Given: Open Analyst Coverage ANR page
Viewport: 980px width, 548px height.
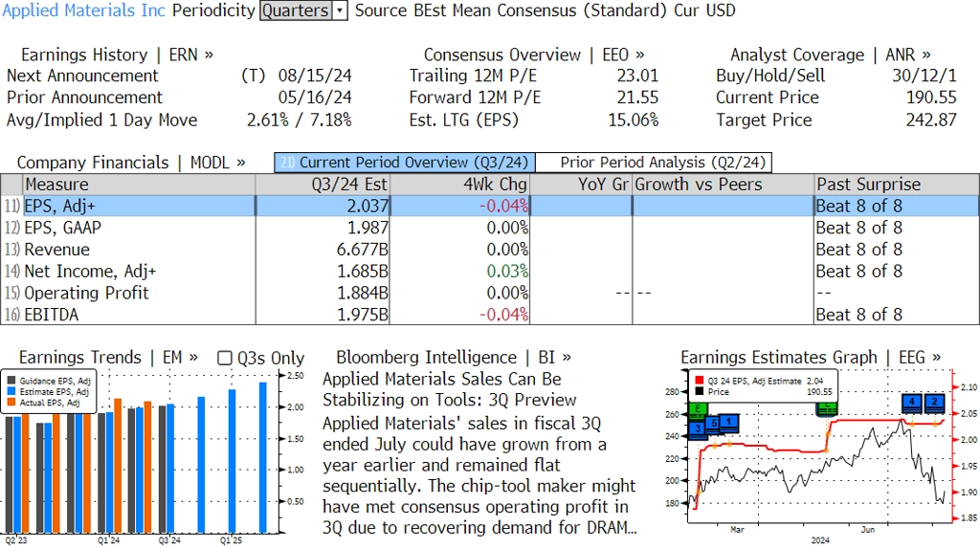Looking at the screenshot, I should [x=831, y=55].
